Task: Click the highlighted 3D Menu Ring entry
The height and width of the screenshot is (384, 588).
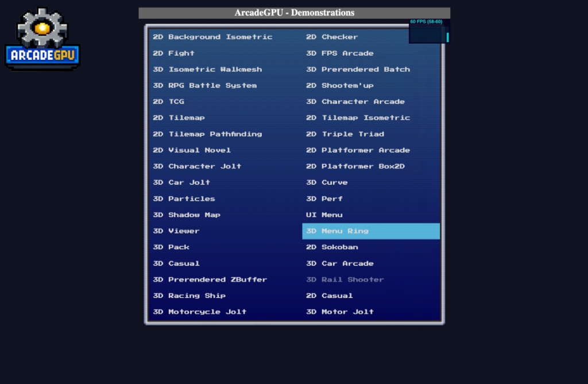Action: pyautogui.click(x=371, y=231)
